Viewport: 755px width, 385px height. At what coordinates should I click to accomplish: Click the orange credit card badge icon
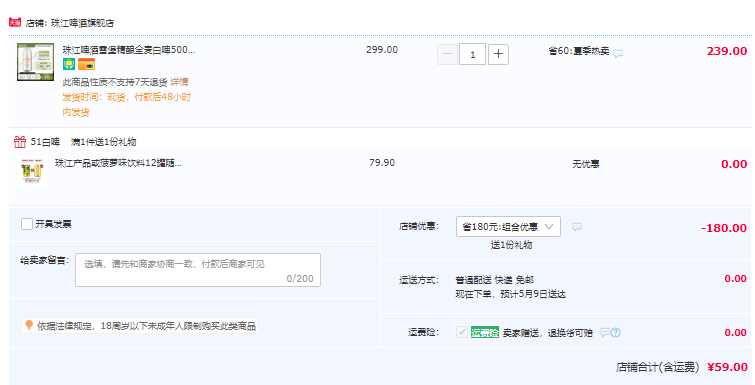87,64
